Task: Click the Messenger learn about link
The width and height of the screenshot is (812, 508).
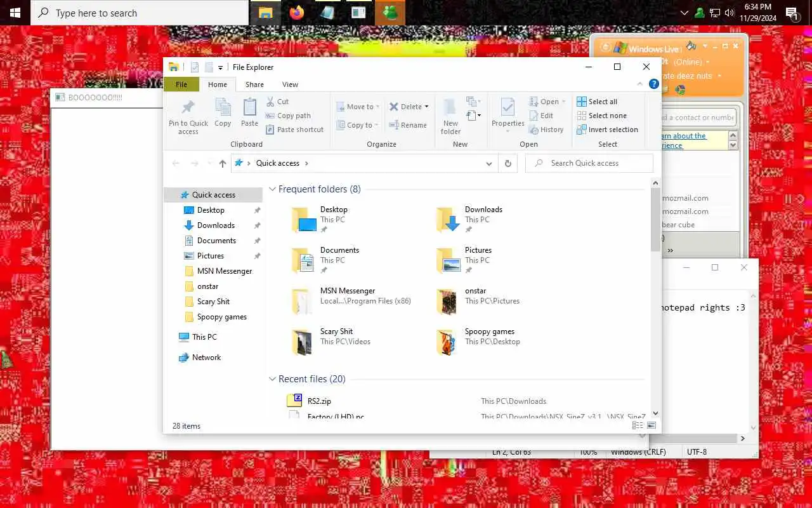Action: pyautogui.click(x=684, y=140)
